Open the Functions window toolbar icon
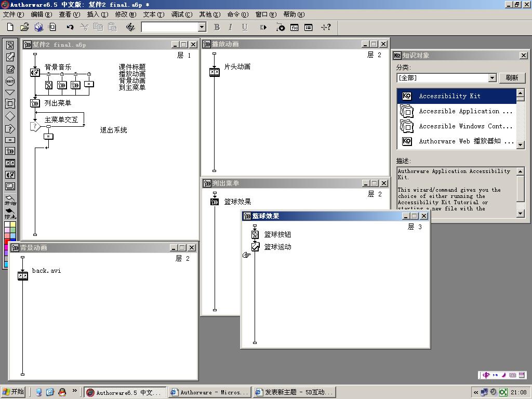Screen dimensions: 532x399 295,28
